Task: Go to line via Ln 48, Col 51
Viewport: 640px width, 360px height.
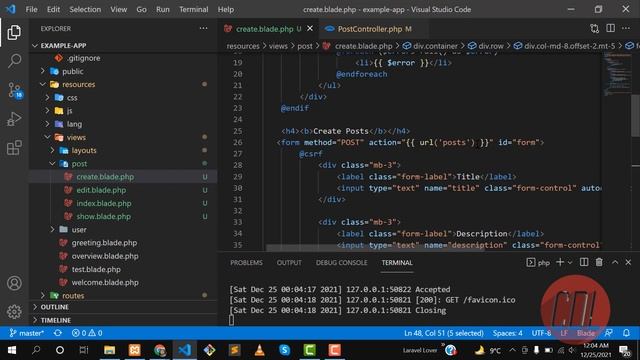Action: 444,333
